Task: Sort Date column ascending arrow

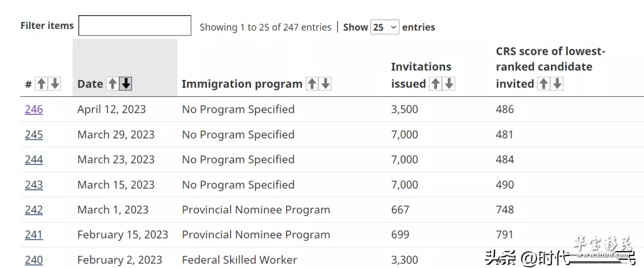Action: coord(112,84)
